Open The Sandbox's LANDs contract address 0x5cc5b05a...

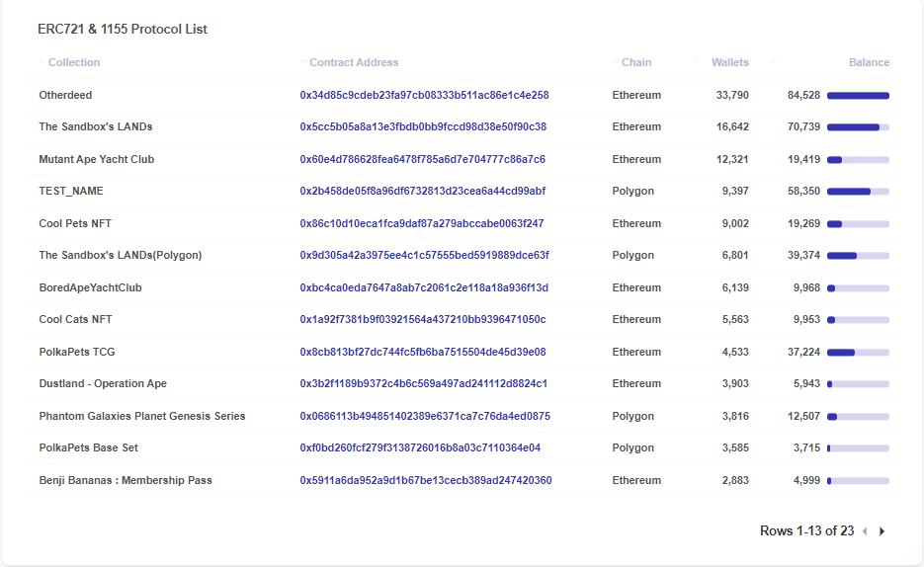point(423,126)
